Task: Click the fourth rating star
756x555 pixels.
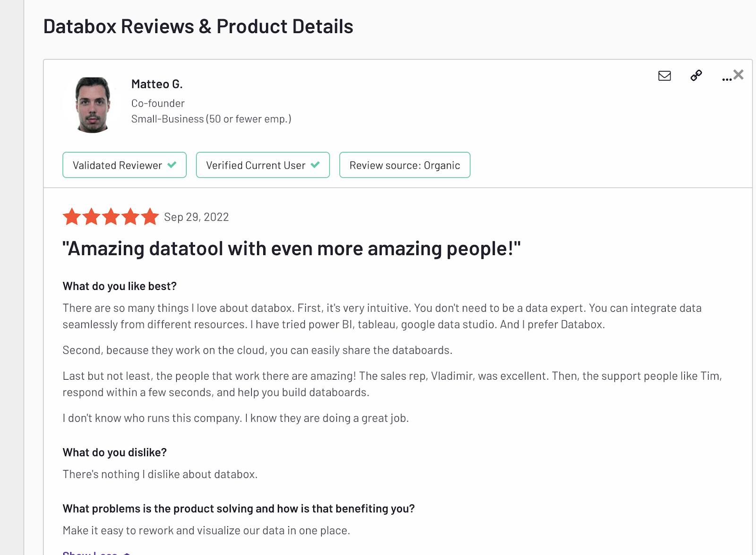Action: click(131, 217)
